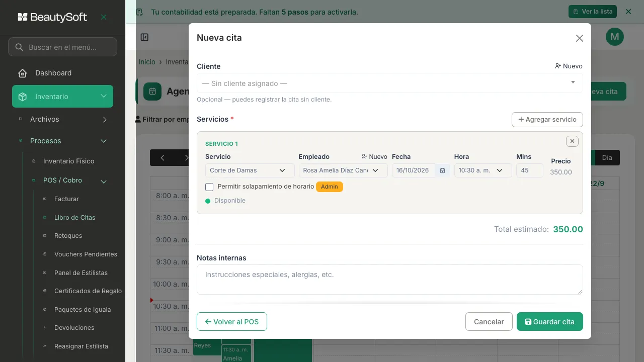This screenshot has width=644, height=362.
Task: Select Libro de Citas menu item
Action: [x=75, y=218]
